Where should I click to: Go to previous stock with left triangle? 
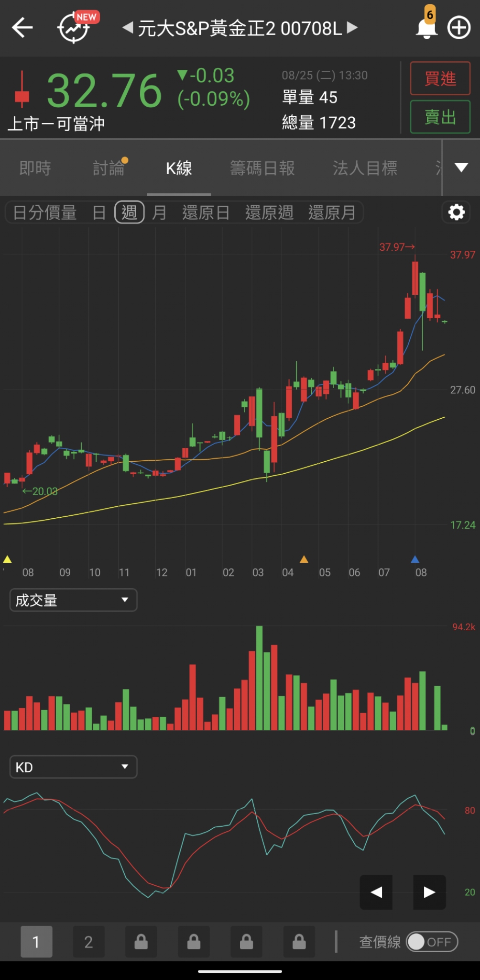[128, 28]
